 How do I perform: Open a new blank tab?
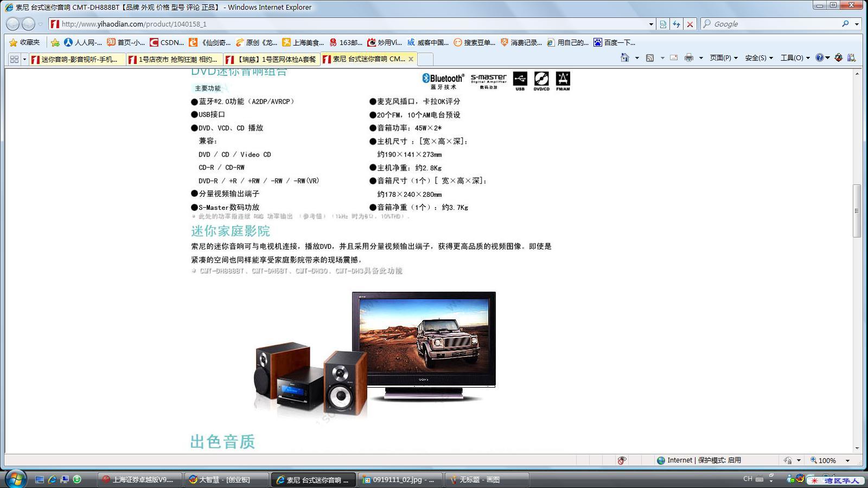pyautogui.click(x=425, y=59)
